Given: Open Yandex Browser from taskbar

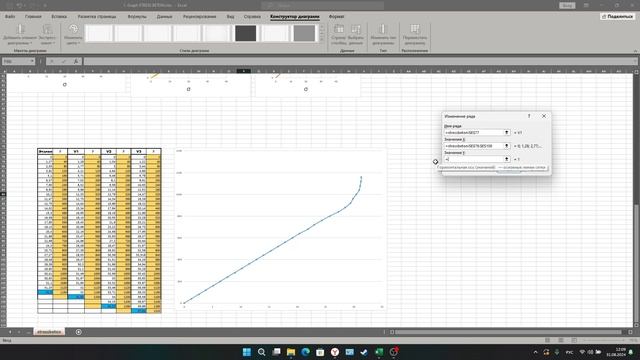Looking at the screenshot, I should (x=335, y=352).
